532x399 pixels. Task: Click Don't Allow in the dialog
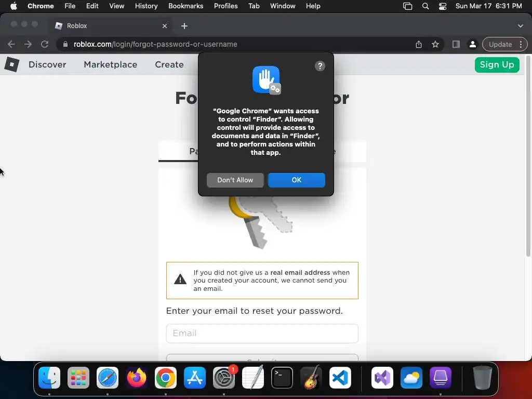click(235, 180)
